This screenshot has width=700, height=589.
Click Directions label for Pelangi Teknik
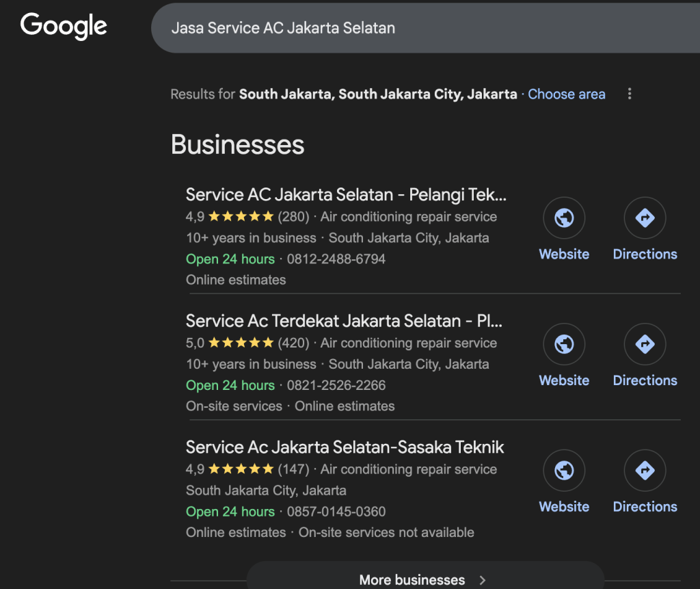645,254
